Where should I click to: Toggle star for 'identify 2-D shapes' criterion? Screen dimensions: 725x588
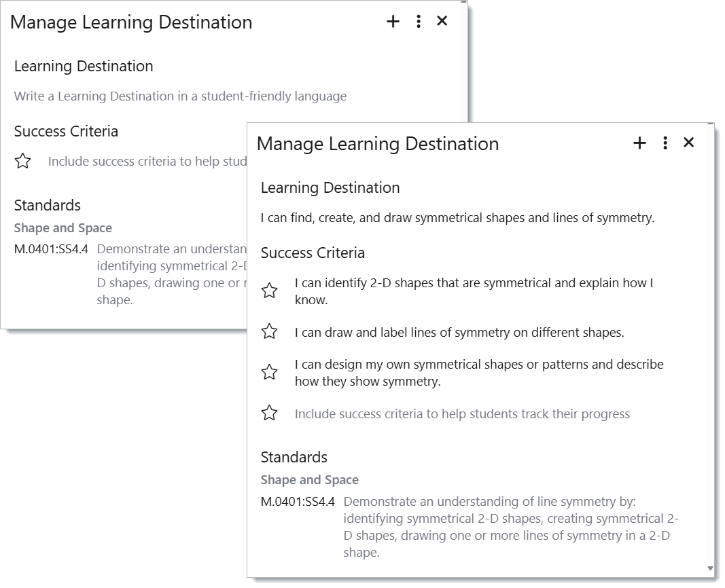(270, 291)
